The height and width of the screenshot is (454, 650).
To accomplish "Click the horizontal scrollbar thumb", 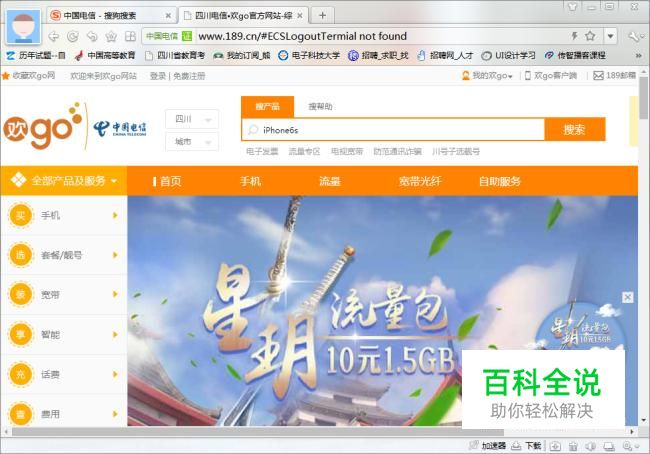I will click(257, 432).
